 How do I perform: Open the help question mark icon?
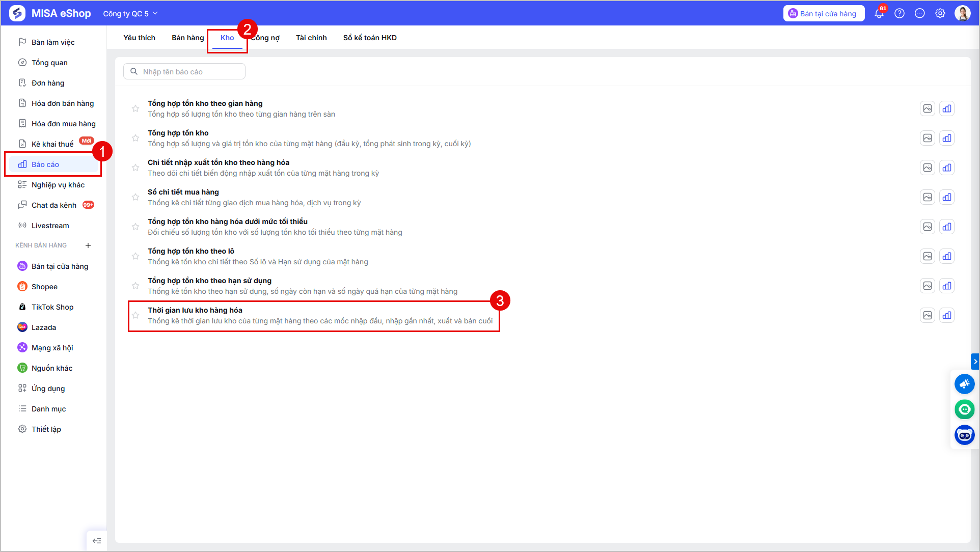click(900, 14)
